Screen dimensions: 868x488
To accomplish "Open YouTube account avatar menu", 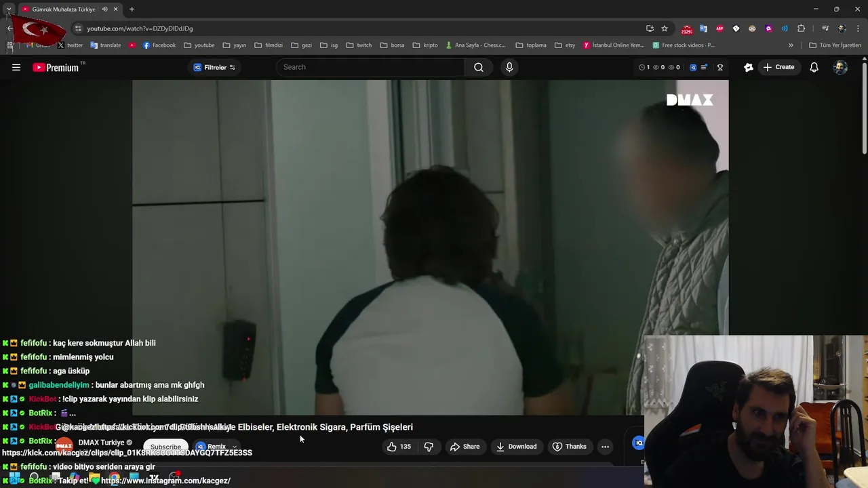I will click(840, 67).
